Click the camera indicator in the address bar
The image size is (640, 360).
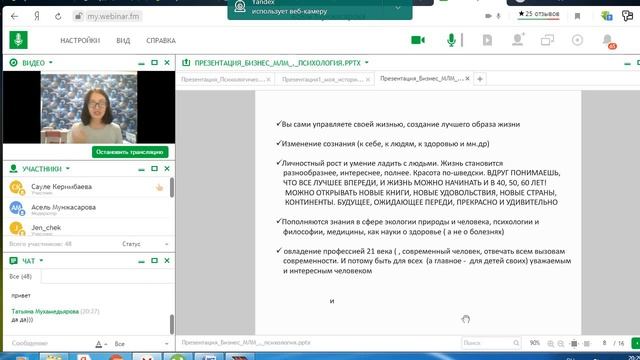[x=488, y=16]
